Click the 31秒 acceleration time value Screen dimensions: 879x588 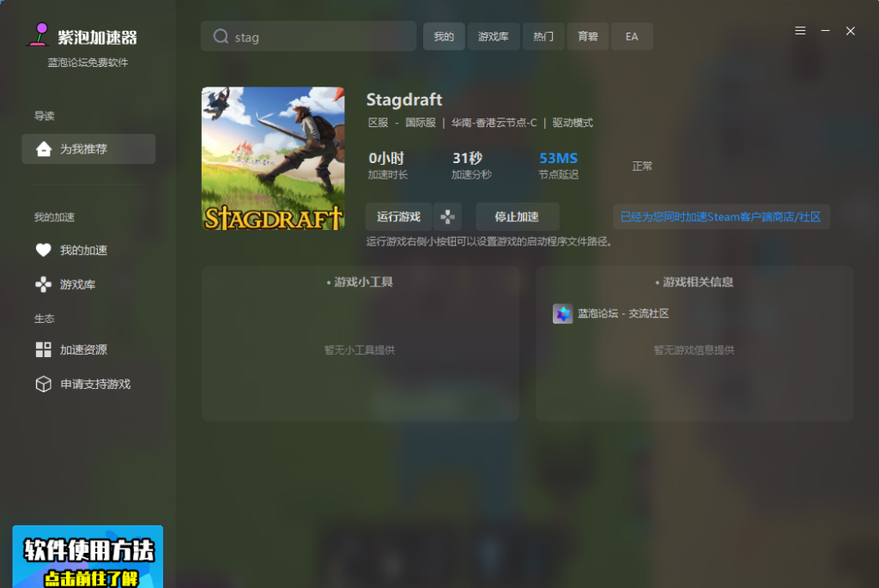[x=468, y=158]
